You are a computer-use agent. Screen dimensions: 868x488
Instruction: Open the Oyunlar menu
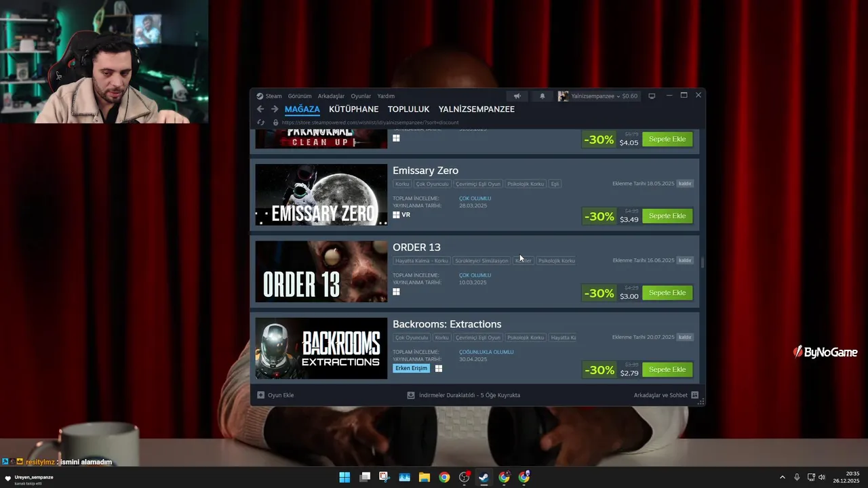[x=361, y=96]
